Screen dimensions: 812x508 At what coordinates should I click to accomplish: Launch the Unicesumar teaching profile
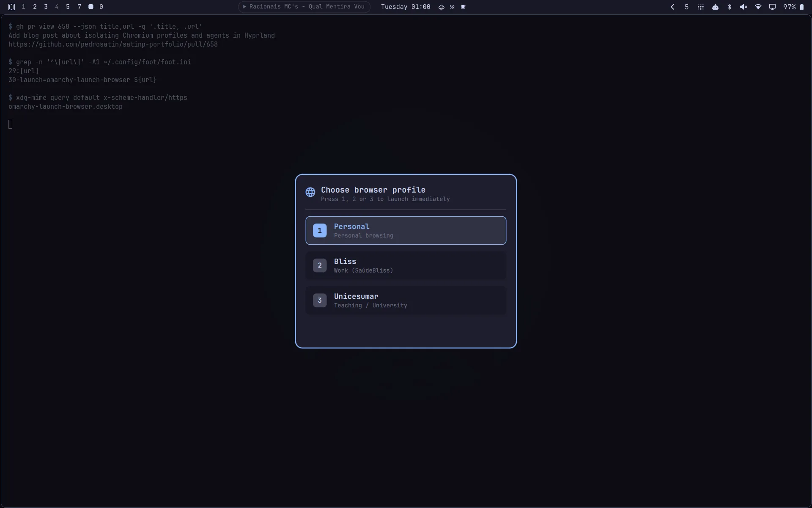[x=406, y=300]
